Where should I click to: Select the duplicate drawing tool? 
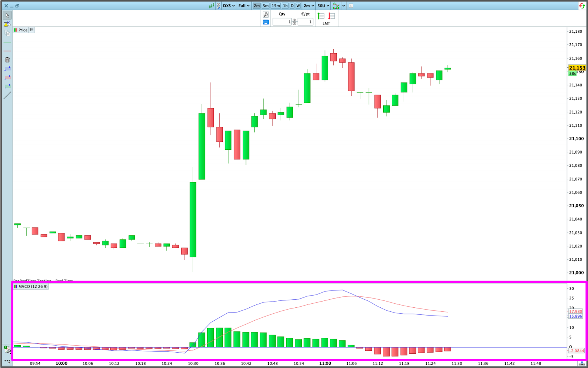pyautogui.click(x=7, y=33)
